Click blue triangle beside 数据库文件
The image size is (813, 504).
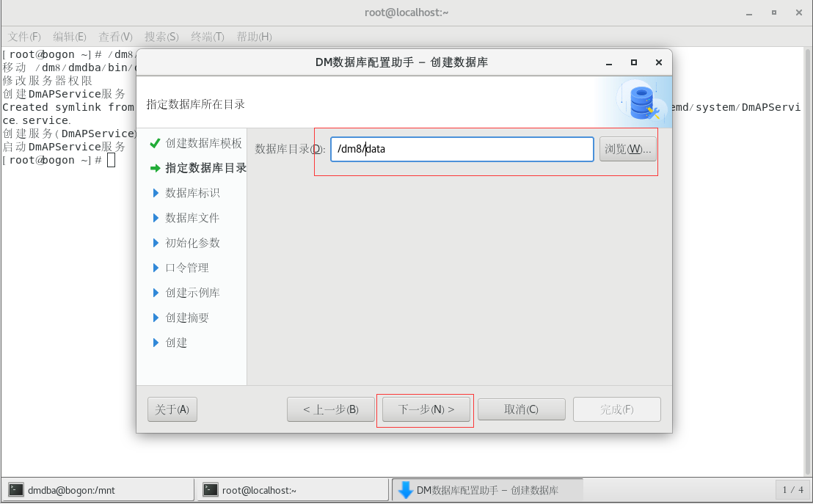(156, 218)
